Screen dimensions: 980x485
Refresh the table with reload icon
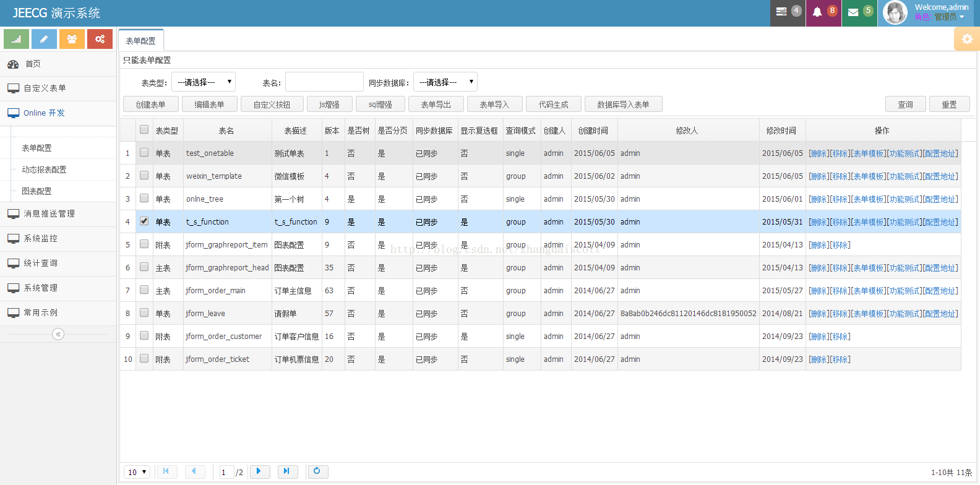click(317, 471)
